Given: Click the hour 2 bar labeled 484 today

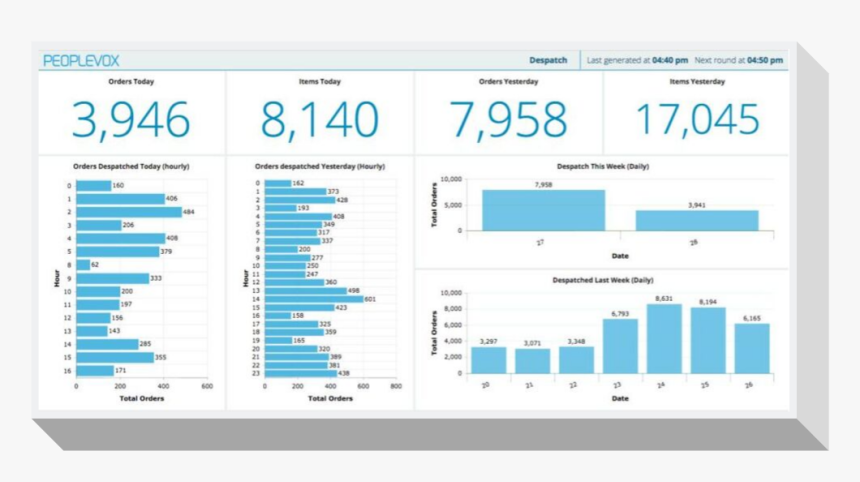Looking at the screenshot, I should 129,212.
